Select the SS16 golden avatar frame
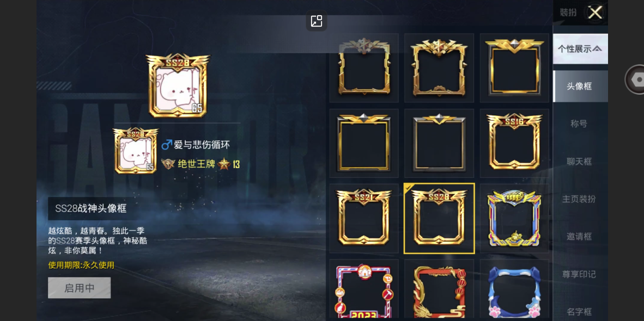 click(514, 143)
